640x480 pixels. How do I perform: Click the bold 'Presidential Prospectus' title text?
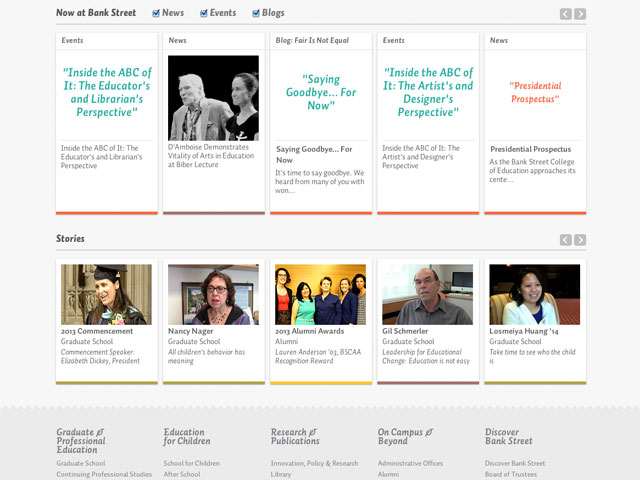coord(531,149)
